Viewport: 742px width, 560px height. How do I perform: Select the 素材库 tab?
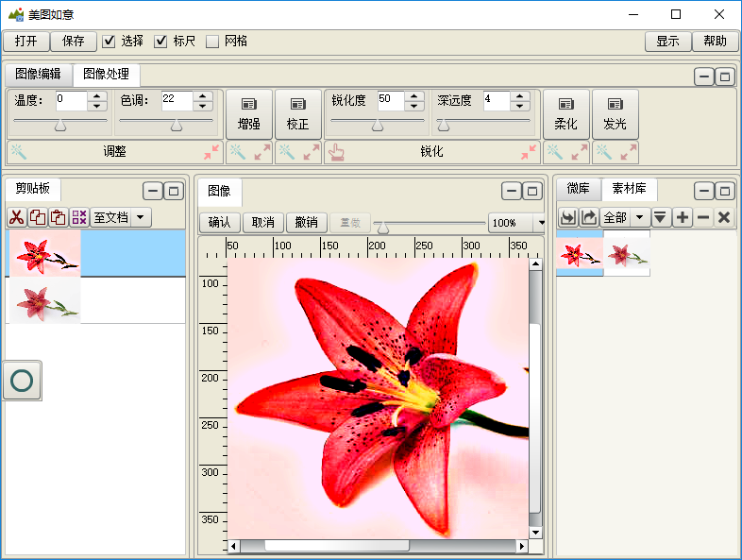coord(629,189)
